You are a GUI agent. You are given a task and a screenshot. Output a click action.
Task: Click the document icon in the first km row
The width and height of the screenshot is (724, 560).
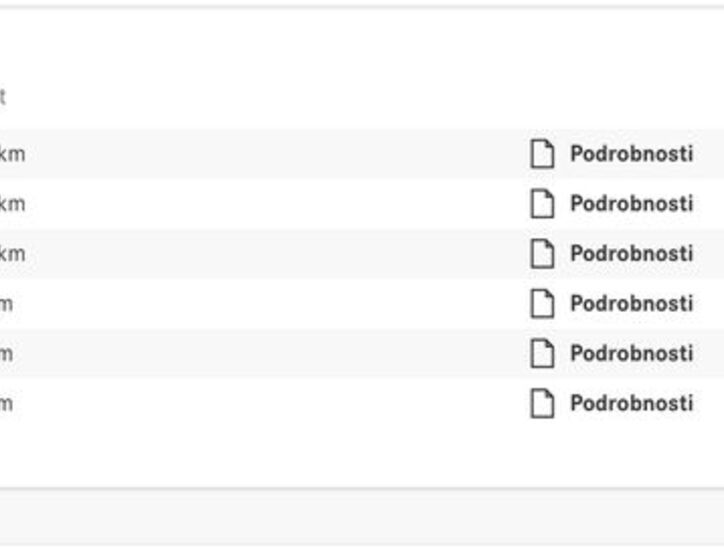click(542, 154)
